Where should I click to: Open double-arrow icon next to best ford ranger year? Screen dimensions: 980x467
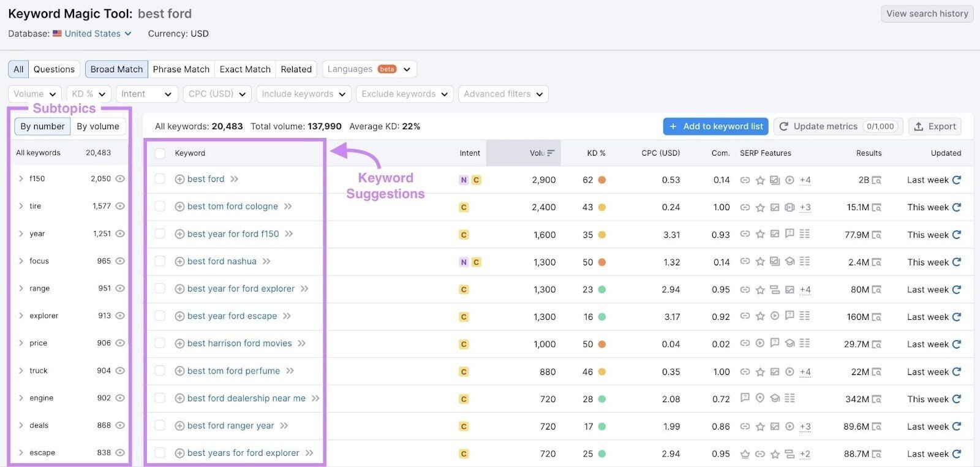(284, 426)
